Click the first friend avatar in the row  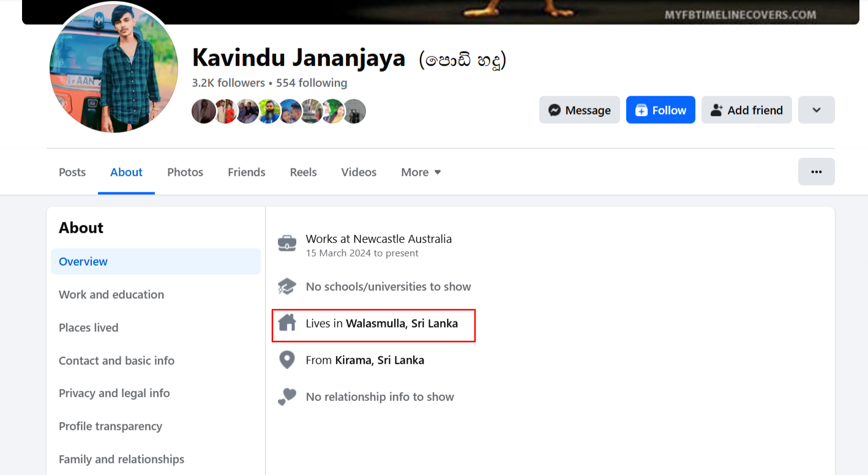tap(203, 111)
